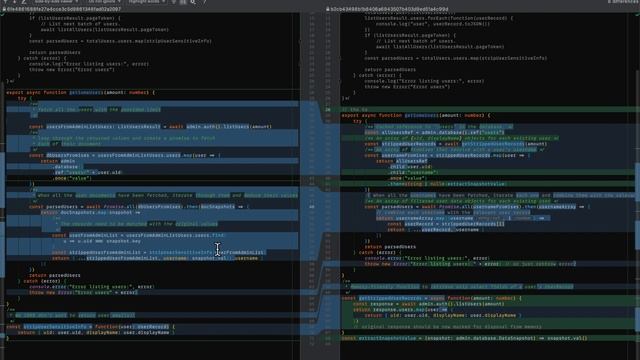The width and height of the screenshot is (640, 360).
Task: Click right pane line '.child("username")'
Action: click(413, 173)
